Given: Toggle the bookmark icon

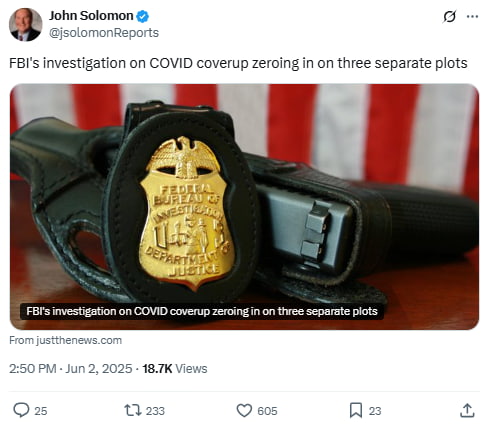Looking at the screenshot, I should point(356,410).
